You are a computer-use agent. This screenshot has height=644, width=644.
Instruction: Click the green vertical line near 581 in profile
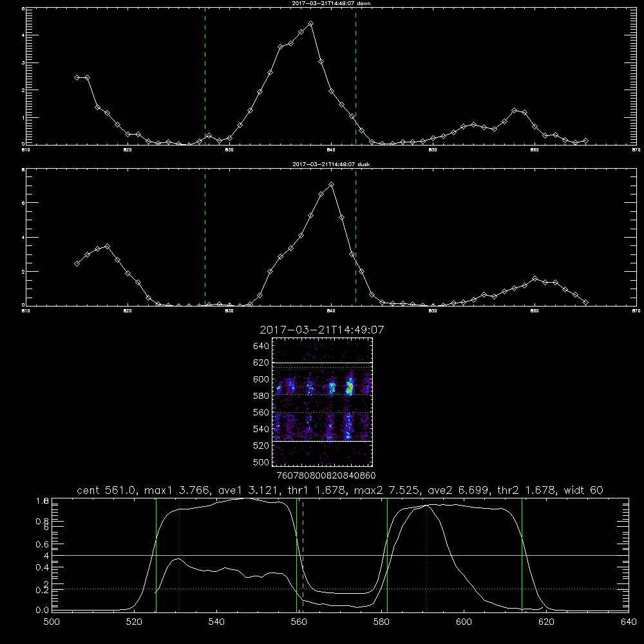[387, 555]
